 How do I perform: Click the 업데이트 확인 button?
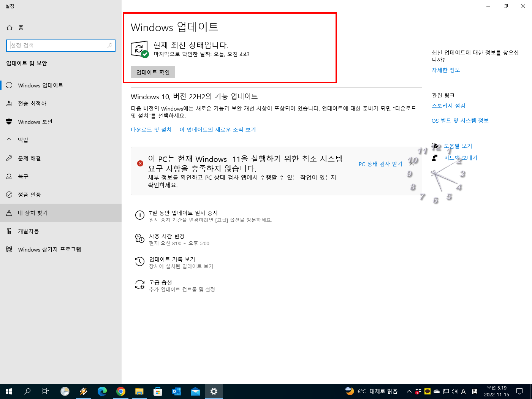coord(153,72)
